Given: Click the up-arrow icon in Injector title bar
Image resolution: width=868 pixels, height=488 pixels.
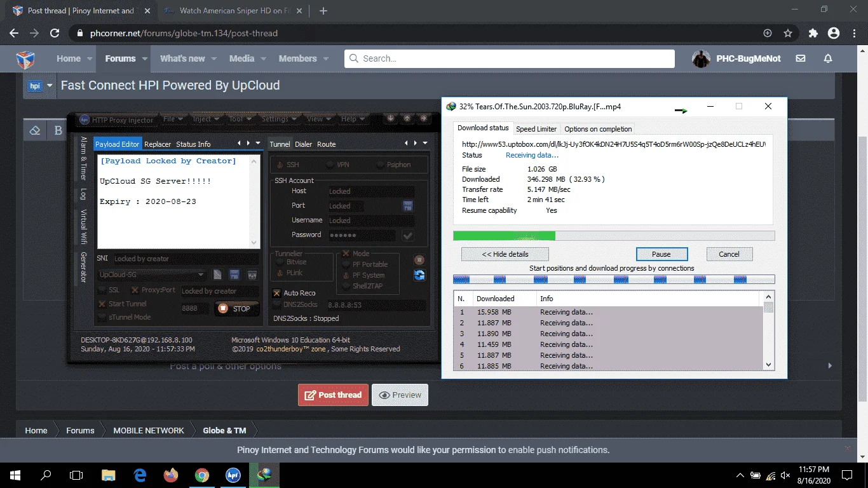Looking at the screenshot, I should 407,119.
